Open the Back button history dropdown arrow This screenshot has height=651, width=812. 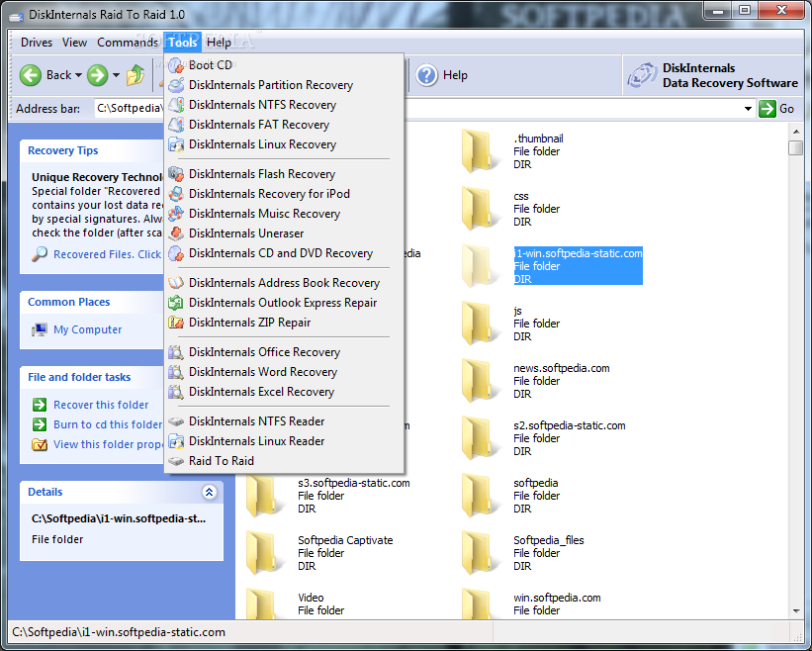(x=78, y=75)
